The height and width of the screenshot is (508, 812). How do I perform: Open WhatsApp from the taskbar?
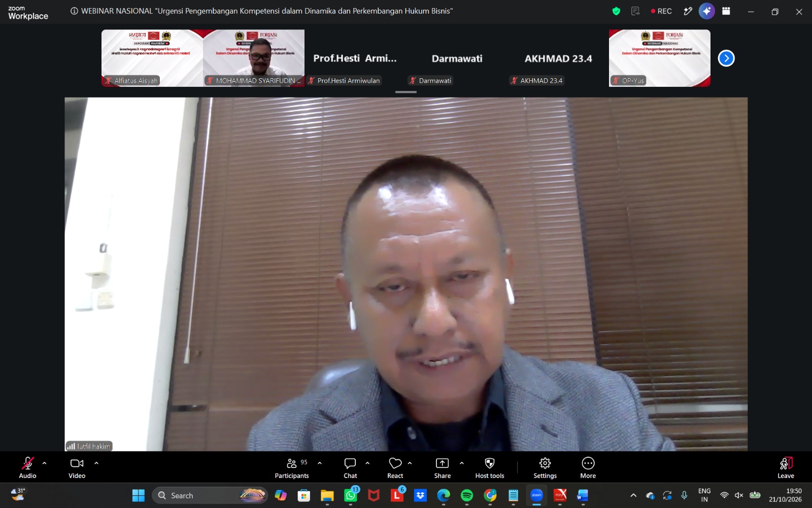pyautogui.click(x=351, y=495)
